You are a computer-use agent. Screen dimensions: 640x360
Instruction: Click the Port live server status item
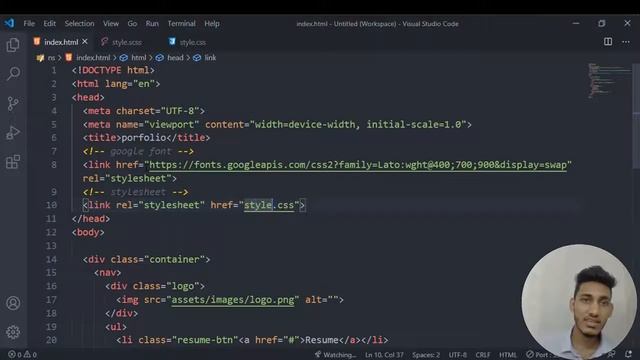(539, 355)
